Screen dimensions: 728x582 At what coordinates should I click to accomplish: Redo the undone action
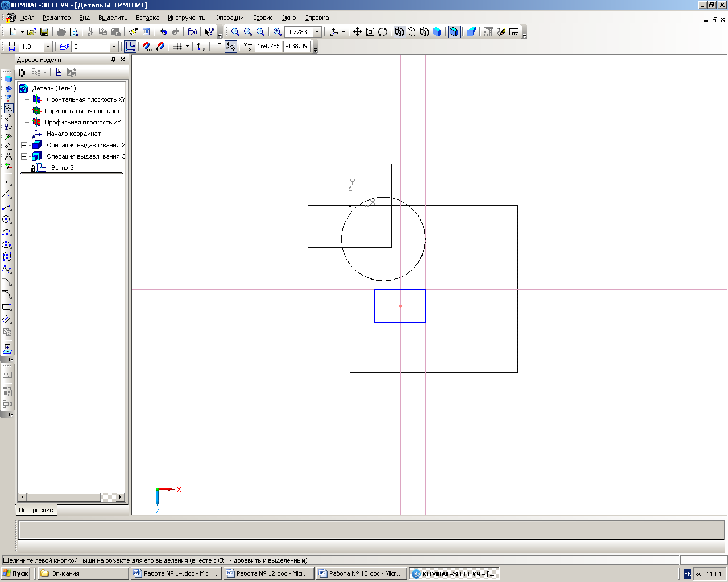point(176,32)
